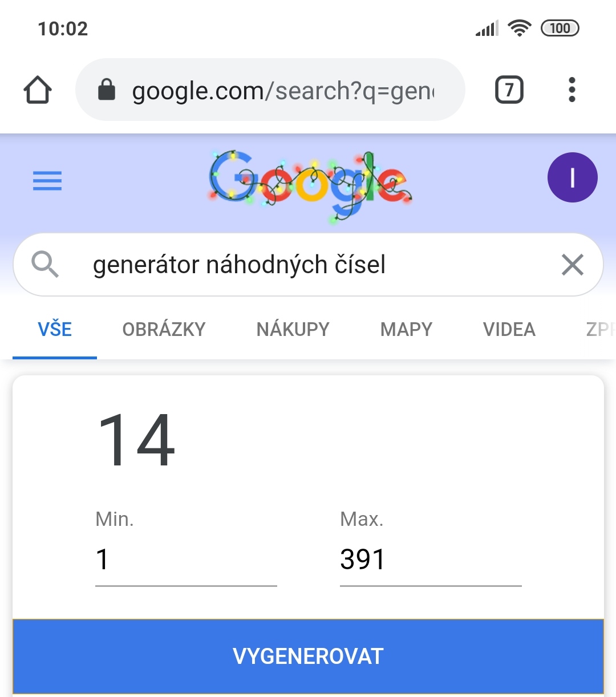Image resolution: width=616 pixels, height=697 pixels.
Task: Tap the browser home icon
Action: point(38,90)
